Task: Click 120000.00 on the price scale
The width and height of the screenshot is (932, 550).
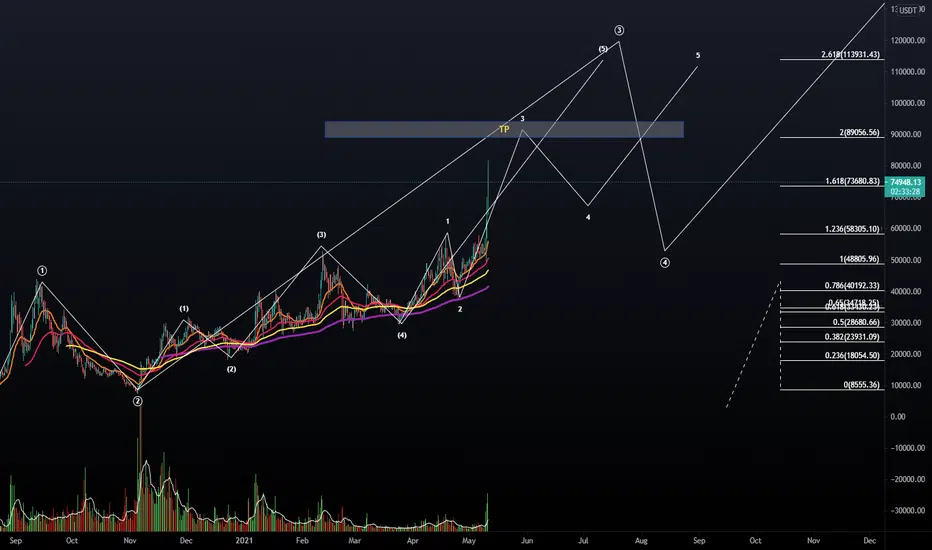Action: (908, 40)
